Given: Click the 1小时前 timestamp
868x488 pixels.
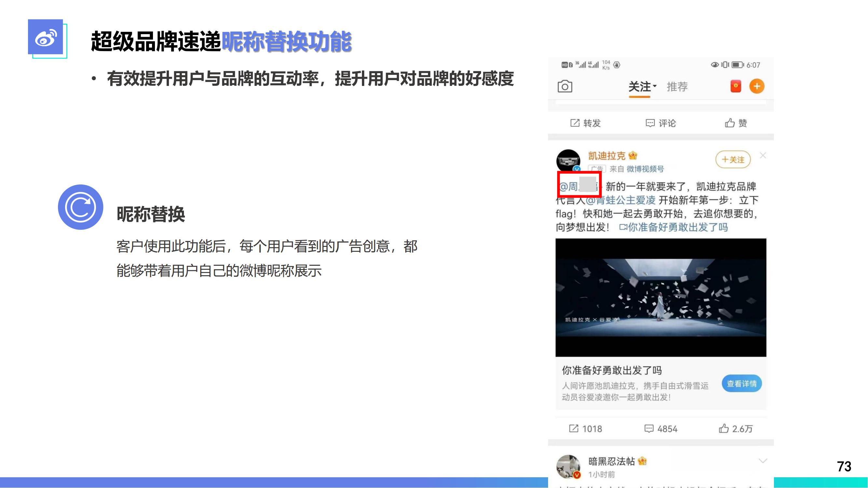Looking at the screenshot, I should (x=602, y=475).
